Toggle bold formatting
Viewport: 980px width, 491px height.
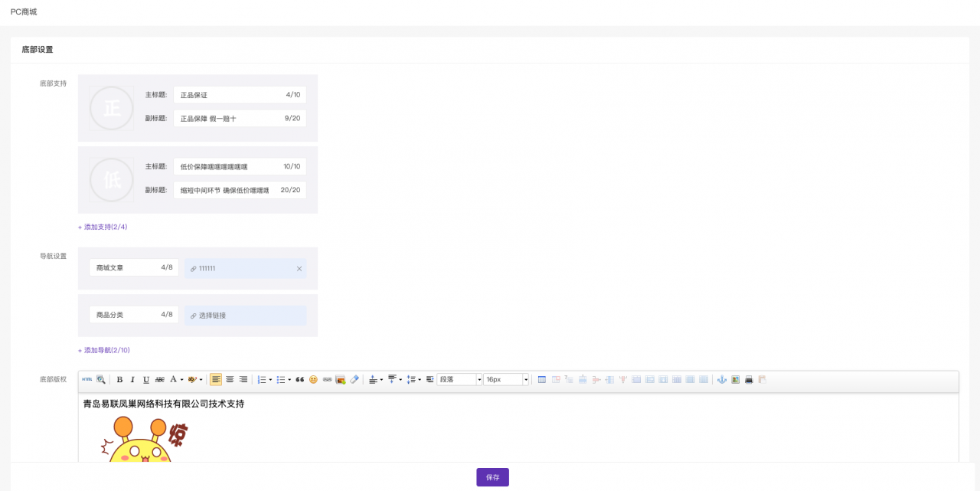[x=119, y=379]
